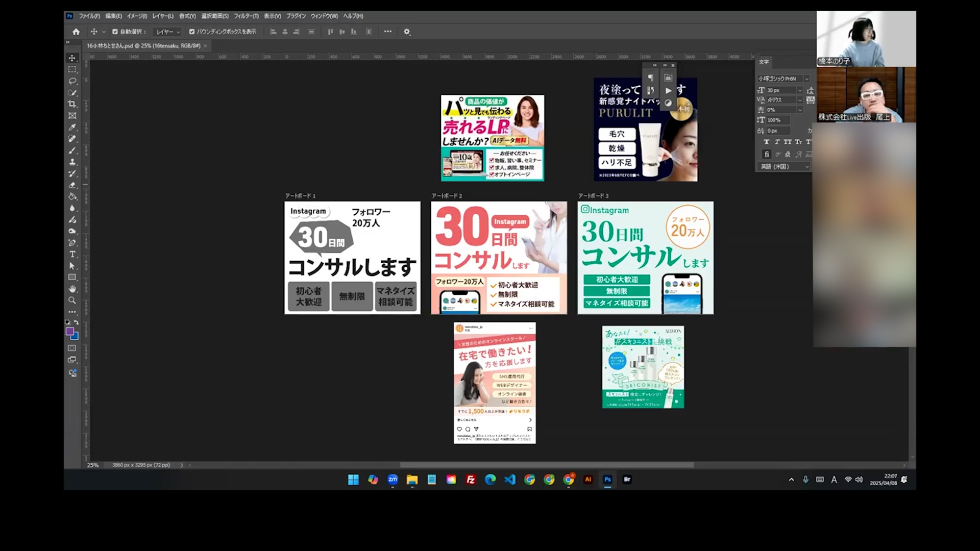Open the 0% tsume dropdown arrow
This screenshot has width=980, height=551.
(800, 110)
